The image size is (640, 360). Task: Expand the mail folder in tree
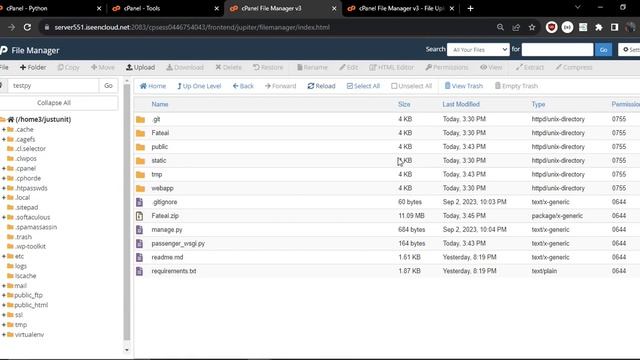(4, 286)
